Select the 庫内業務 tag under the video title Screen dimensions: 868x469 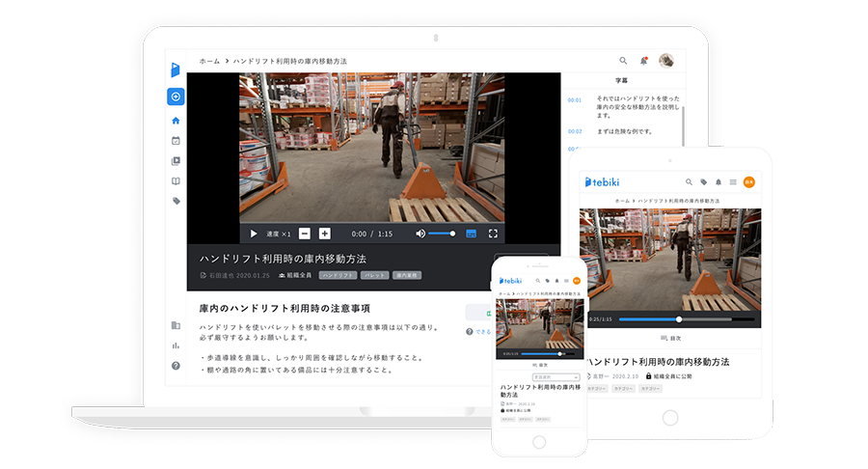pyautogui.click(x=407, y=275)
